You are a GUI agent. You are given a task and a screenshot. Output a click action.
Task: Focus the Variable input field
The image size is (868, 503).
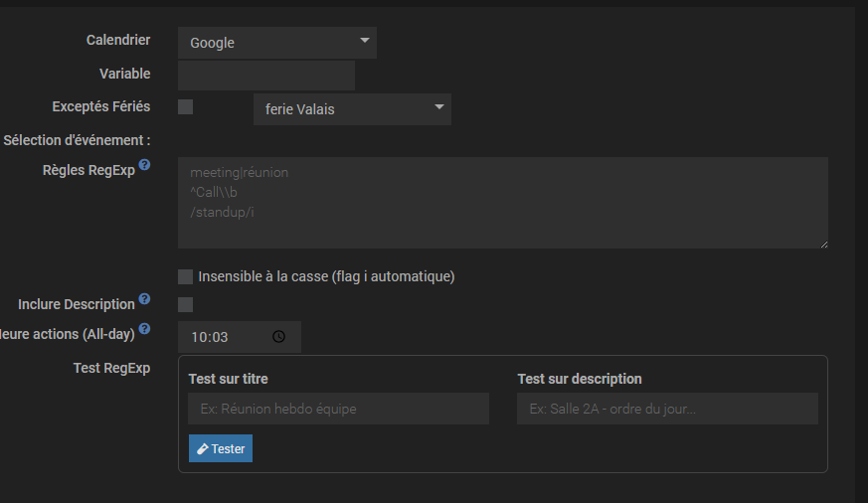point(265,76)
